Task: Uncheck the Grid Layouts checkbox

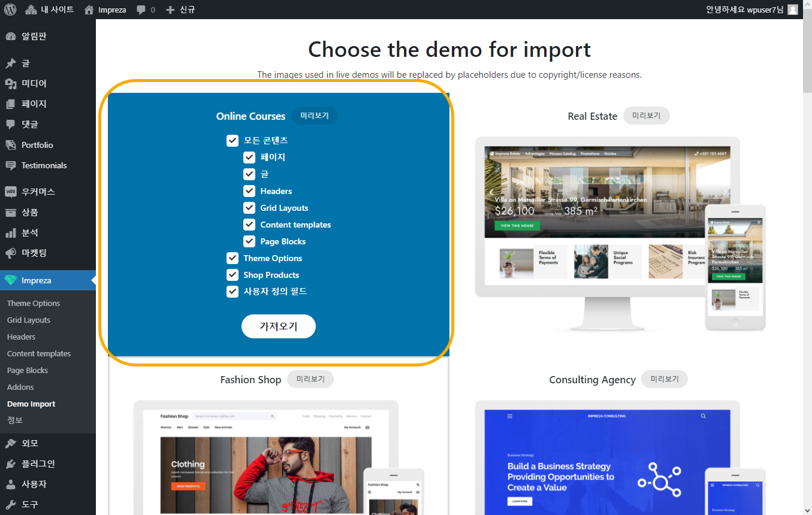Action: pos(249,208)
